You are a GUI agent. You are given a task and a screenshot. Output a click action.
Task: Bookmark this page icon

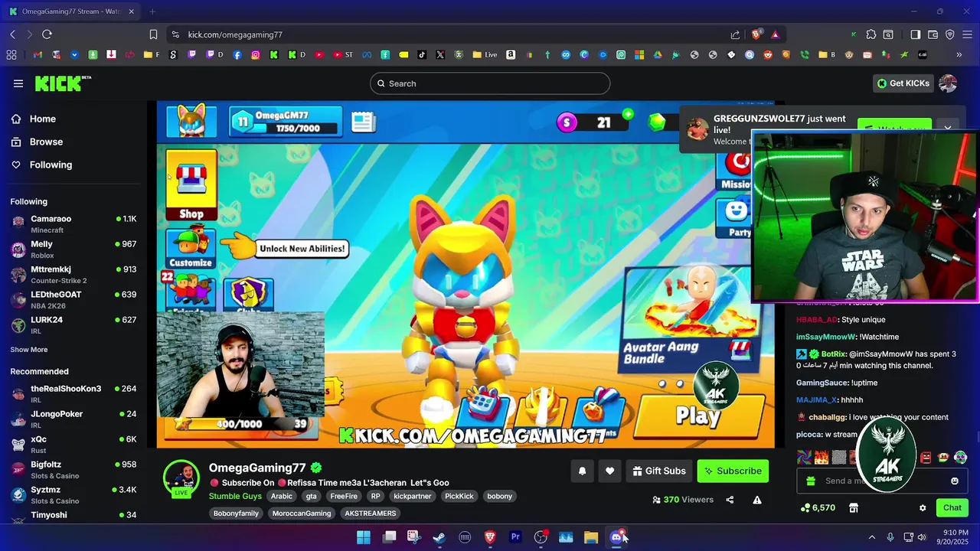pos(153,34)
